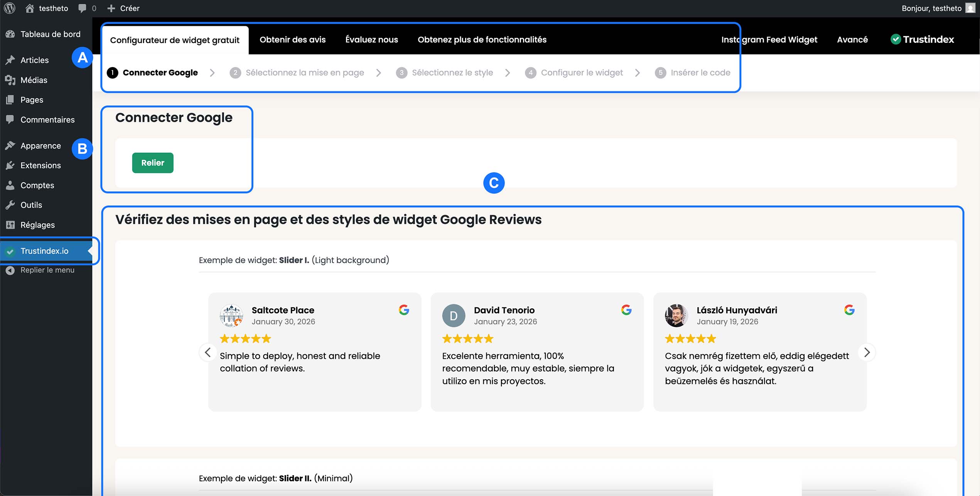
Task: Click the Google G icon on Saltcote Place review
Action: pos(404,309)
